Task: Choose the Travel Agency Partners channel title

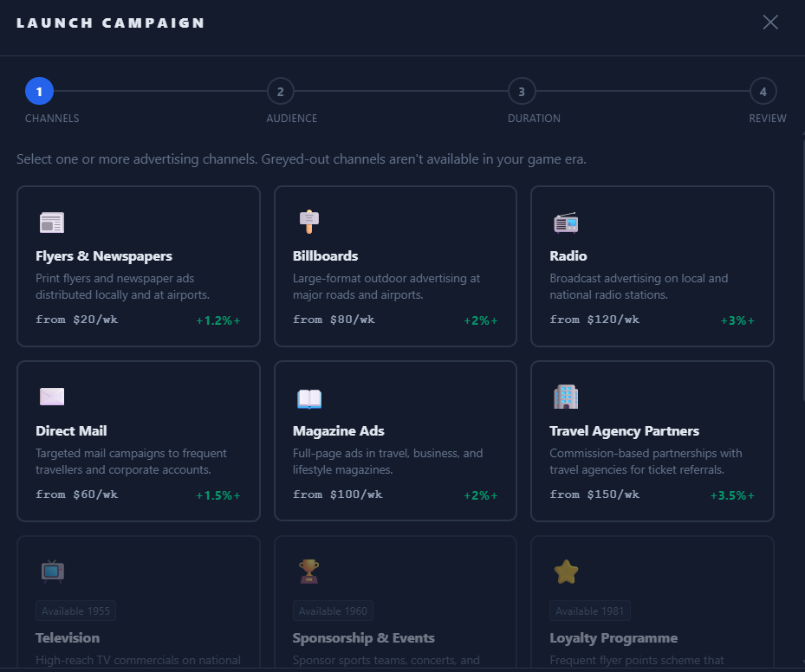Action: pos(624,431)
